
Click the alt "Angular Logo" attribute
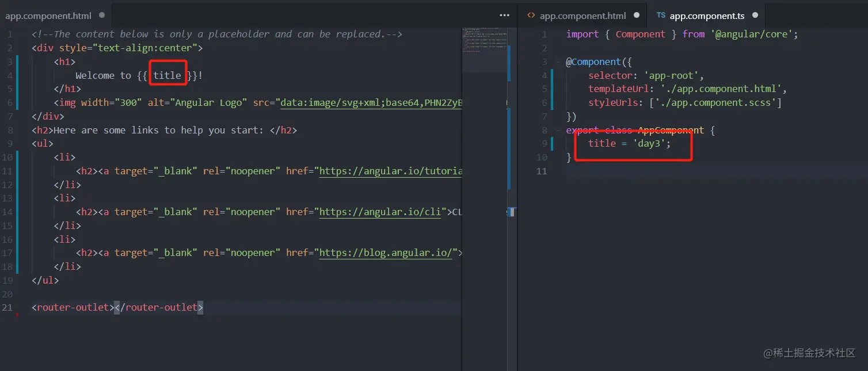point(197,103)
